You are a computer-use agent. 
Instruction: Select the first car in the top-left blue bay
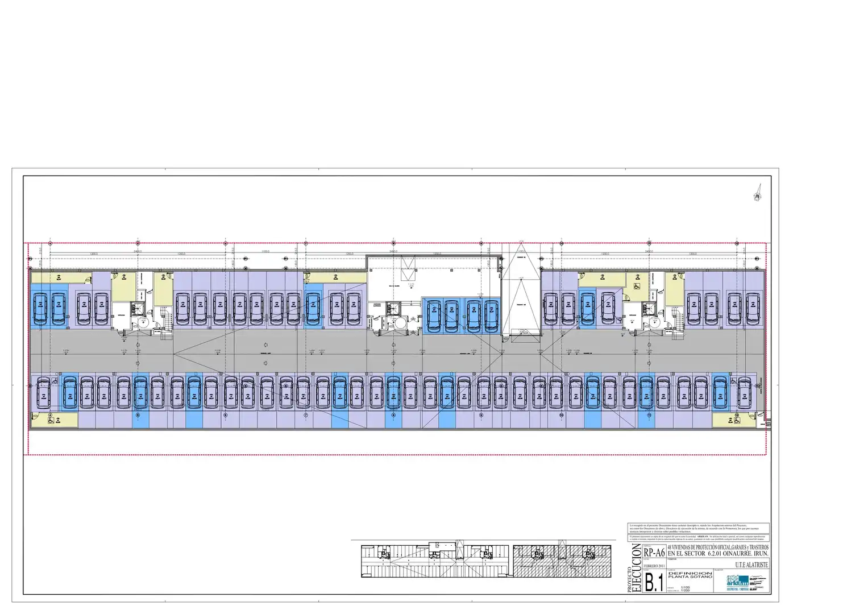(x=41, y=308)
